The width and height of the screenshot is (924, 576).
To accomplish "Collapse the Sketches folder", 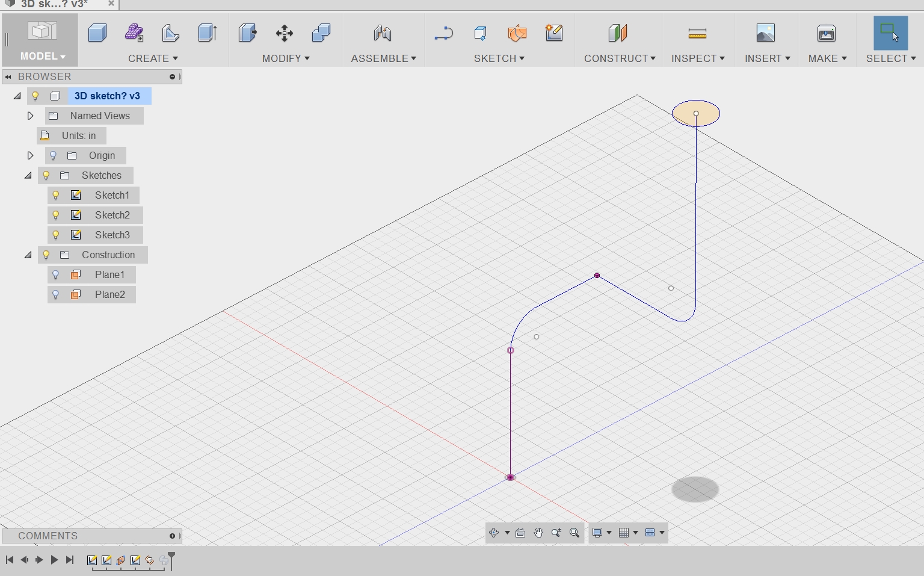I will pos(28,175).
